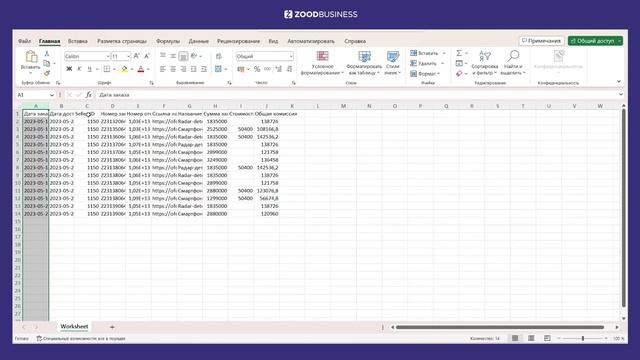Click the borders icon in font group
The image size is (640, 360).
(107, 69)
